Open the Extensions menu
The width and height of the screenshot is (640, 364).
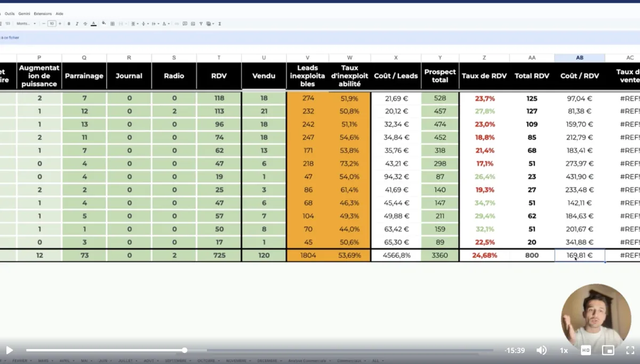(x=43, y=13)
